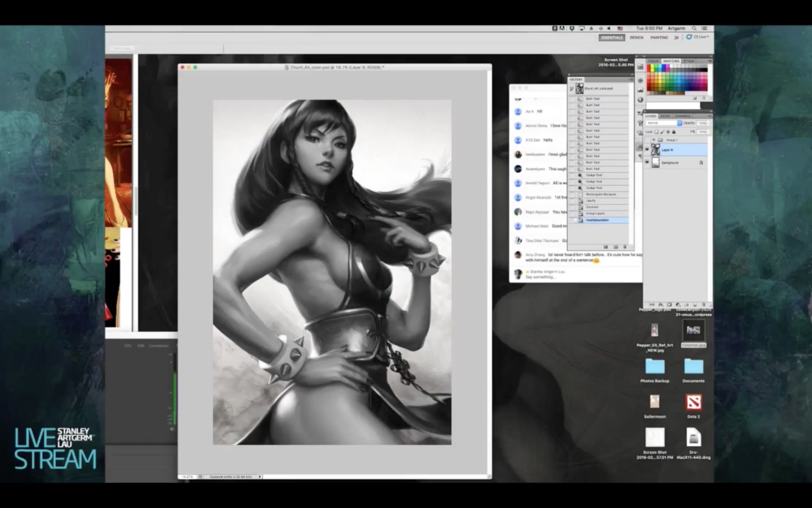812x508 pixels.
Task: Open the Swatches panel options menu
Action: [x=710, y=61]
